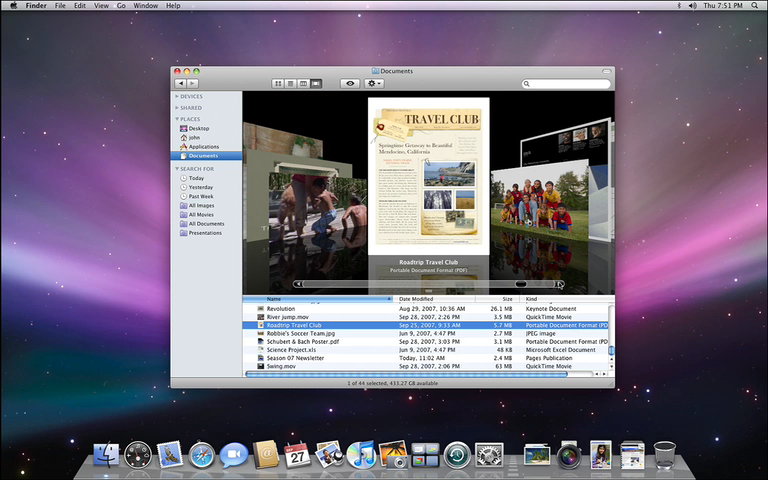Select Science Project.xls in the list
The height and width of the screenshot is (480, 768).
pyautogui.click(x=425, y=350)
